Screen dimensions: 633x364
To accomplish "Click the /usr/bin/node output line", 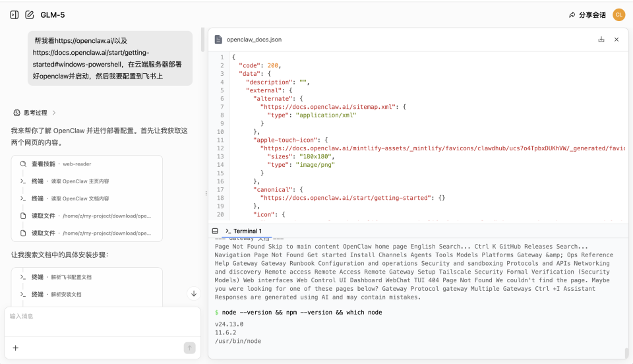I will 238,341.
